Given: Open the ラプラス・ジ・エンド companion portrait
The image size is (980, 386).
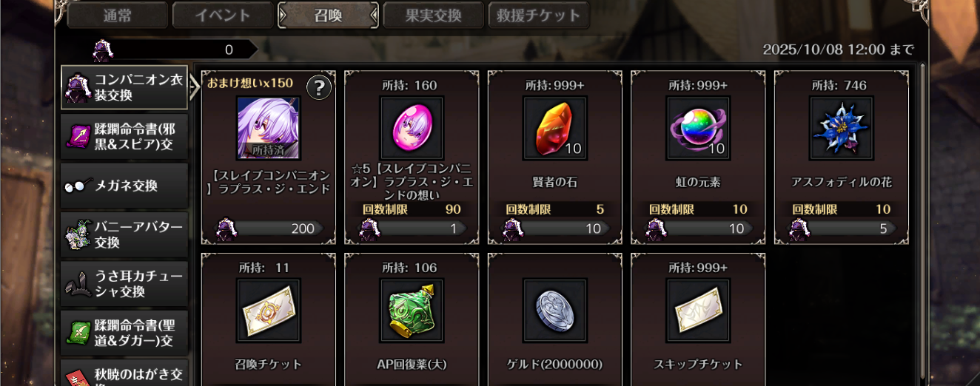Looking at the screenshot, I should point(269,128).
